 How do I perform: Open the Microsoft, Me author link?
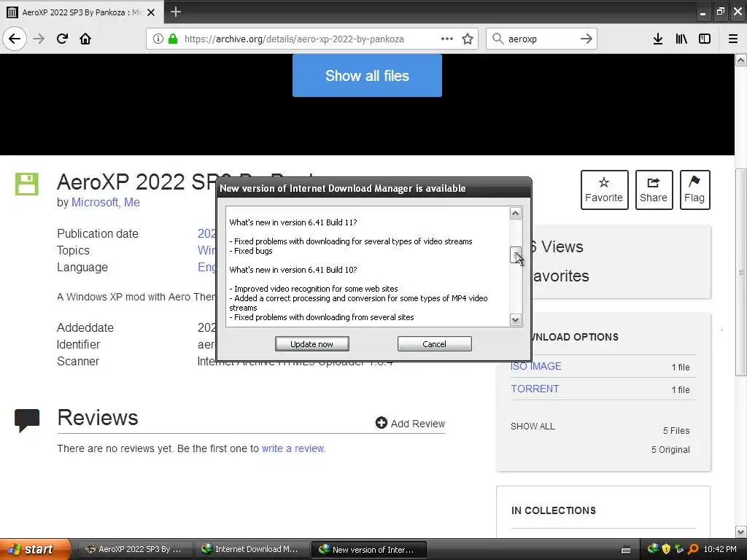pos(105,203)
